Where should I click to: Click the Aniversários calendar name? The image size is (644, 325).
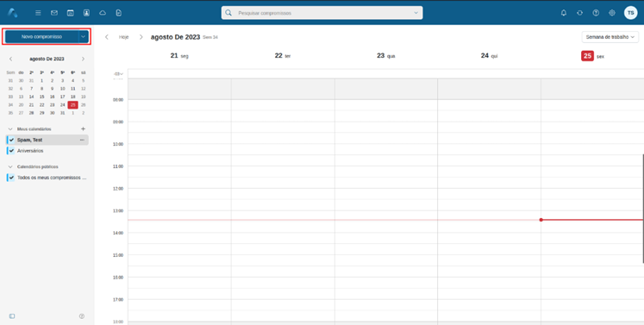[x=30, y=151]
